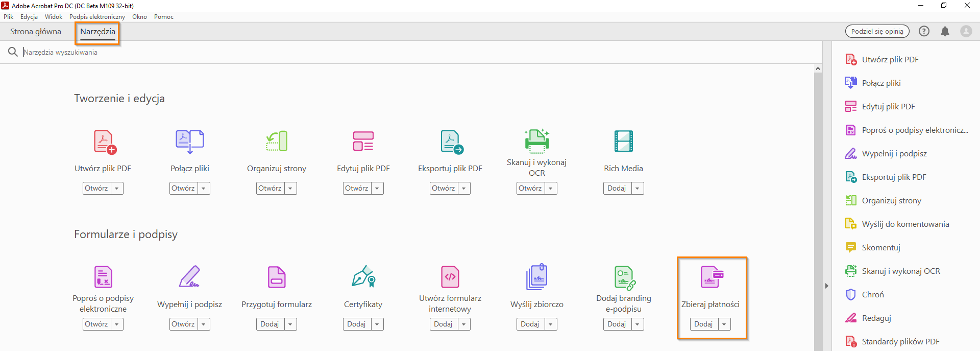
Task: Click Dodaj under Utwórz formularz internetowy
Action: (444, 324)
